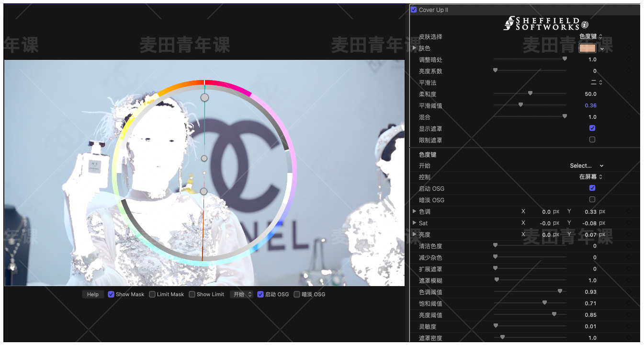Click the 遮罩模糊 slider handle
The height and width of the screenshot is (346, 644).
(x=497, y=280)
